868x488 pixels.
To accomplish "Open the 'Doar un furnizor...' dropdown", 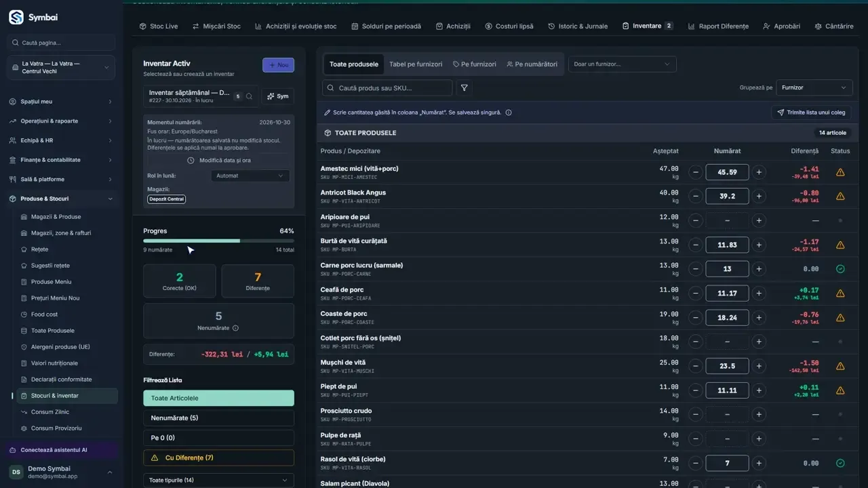I will (x=622, y=64).
